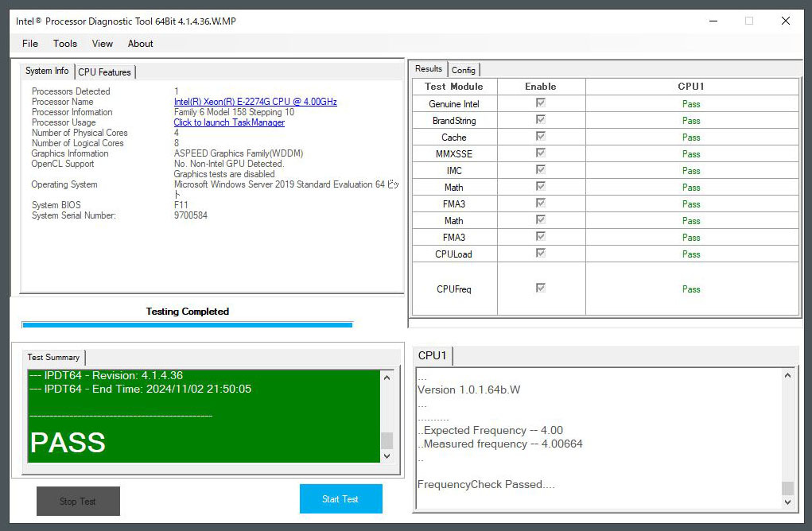The image size is (812, 531).
Task: Toggle the Cache enable checkbox
Action: [x=541, y=136]
